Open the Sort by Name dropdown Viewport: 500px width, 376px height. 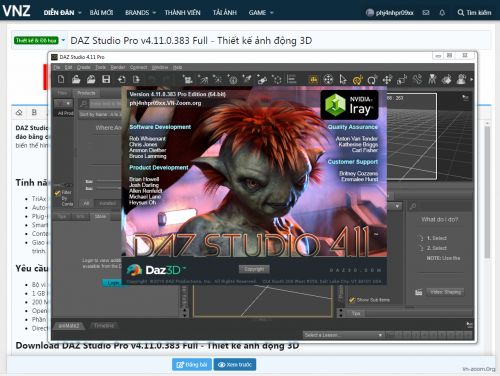click(x=100, y=114)
